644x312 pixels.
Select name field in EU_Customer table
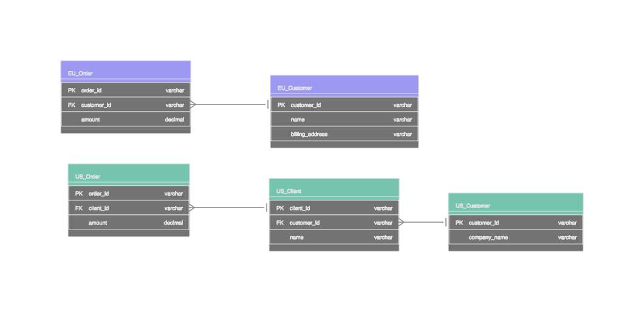coord(298,120)
